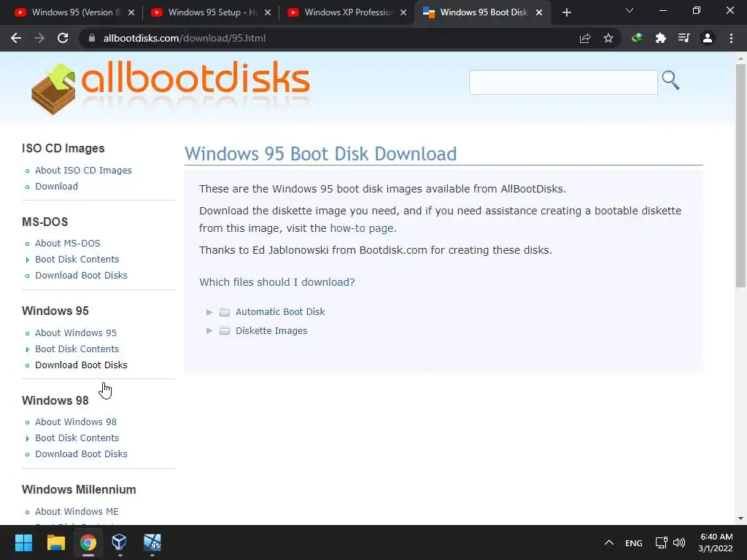Click Download under ISO CD Images
Screen dimensions: 747x560
[x=57, y=187]
